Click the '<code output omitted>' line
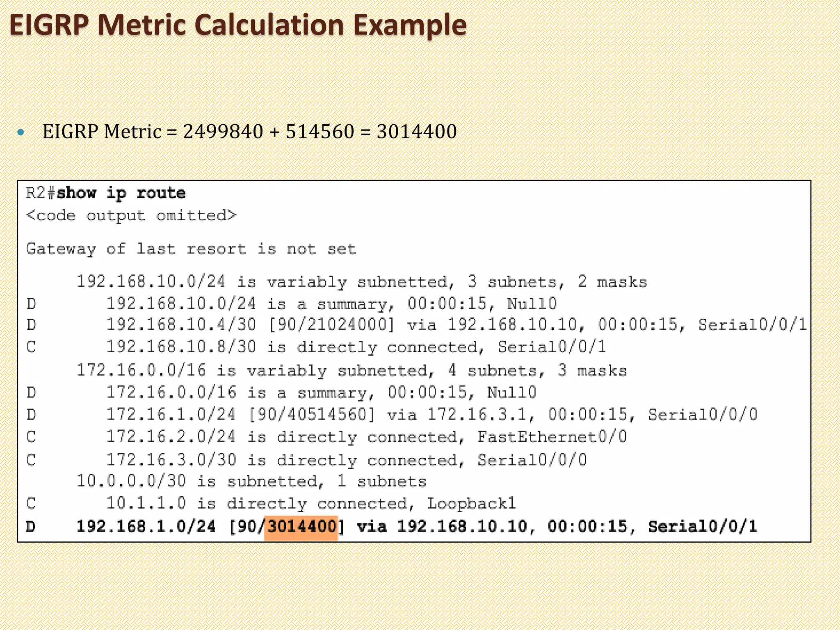Screen dimensions: 840x630 [x=131, y=215]
